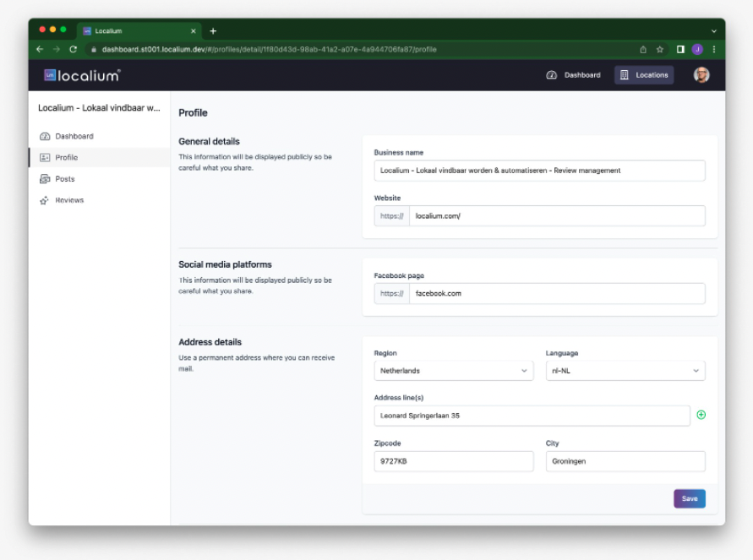753x560 pixels.
Task: Click the location name in sidebar header
Action: coord(100,108)
